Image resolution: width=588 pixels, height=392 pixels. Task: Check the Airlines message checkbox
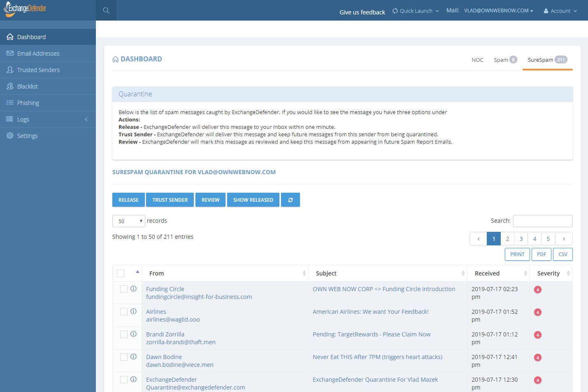[x=123, y=312]
